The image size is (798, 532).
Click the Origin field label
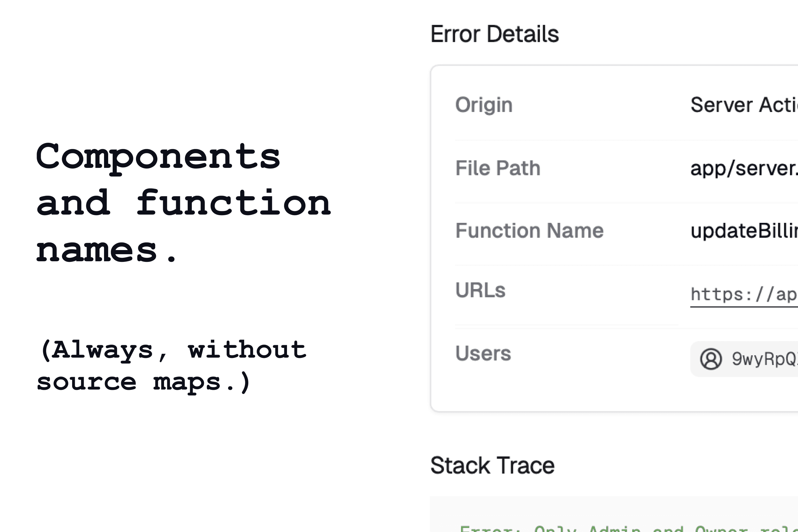pos(484,105)
